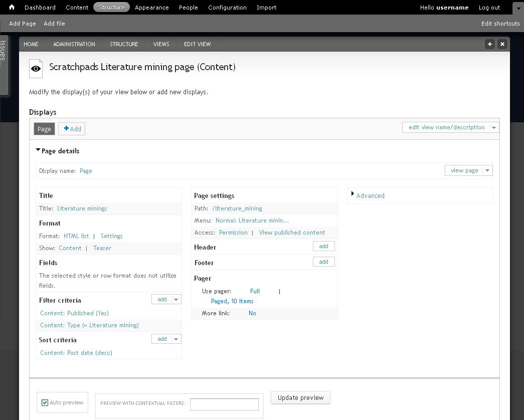
Task: Edit Paged, 10 items settings
Action: pyautogui.click(x=232, y=301)
